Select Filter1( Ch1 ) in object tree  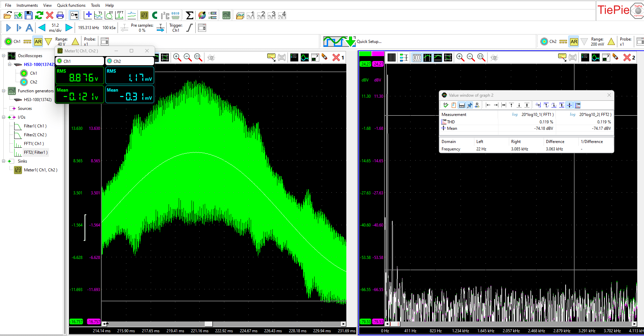coord(35,126)
